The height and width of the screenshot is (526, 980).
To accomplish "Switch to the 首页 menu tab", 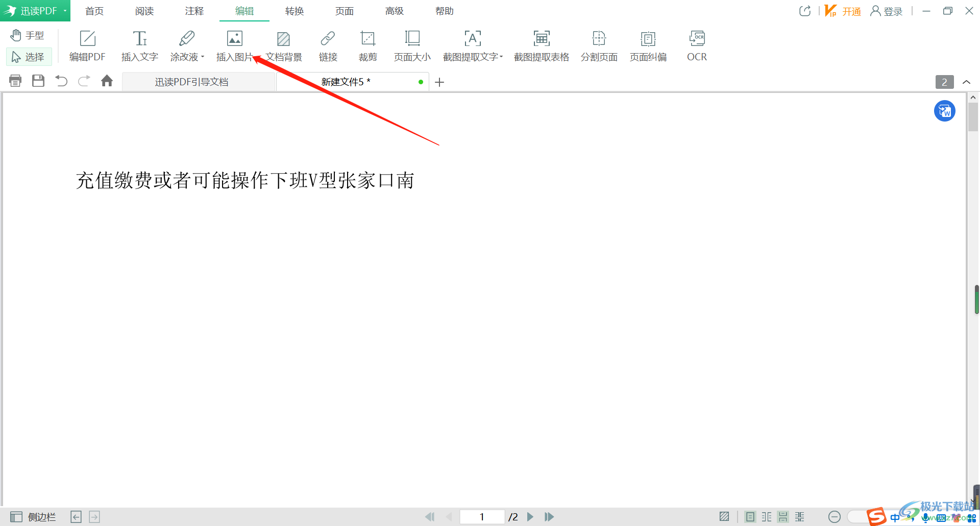I will coord(94,11).
